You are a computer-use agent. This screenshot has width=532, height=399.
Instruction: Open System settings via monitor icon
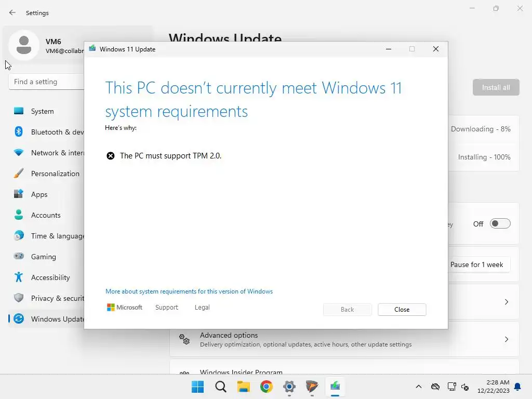coord(19,111)
